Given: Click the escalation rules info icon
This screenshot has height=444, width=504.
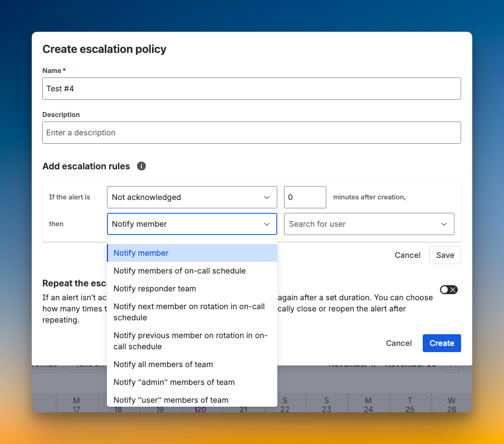Looking at the screenshot, I should coord(141,166).
